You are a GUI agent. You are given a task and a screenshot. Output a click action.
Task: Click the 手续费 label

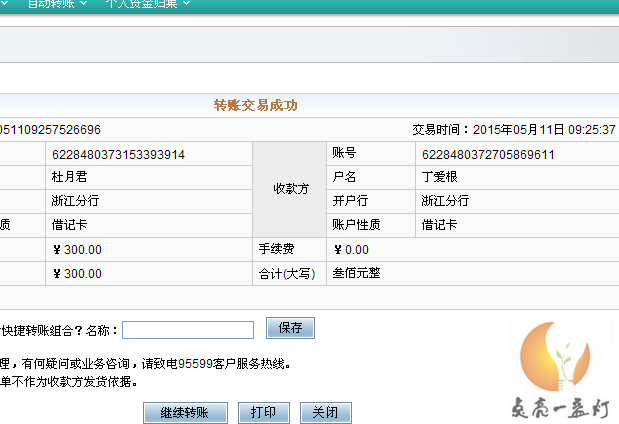click(x=276, y=249)
